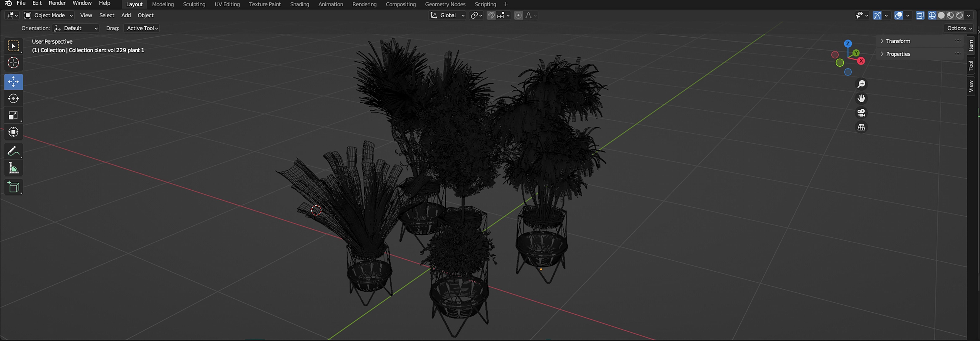The height and width of the screenshot is (341, 980).
Task: Activate the 3D Cursor tool
Action: [13, 63]
